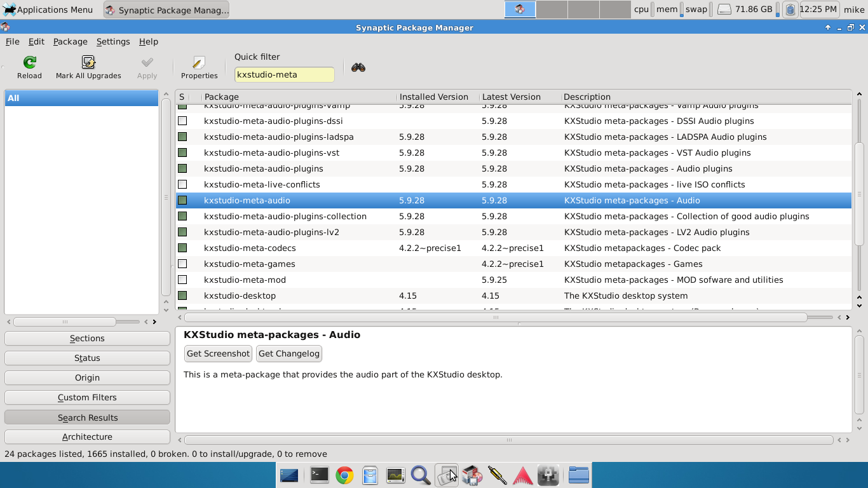Viewport: 868px width, 488px height.
Task: Click the Applications Menu mouse icon
Action: [9, 10]
